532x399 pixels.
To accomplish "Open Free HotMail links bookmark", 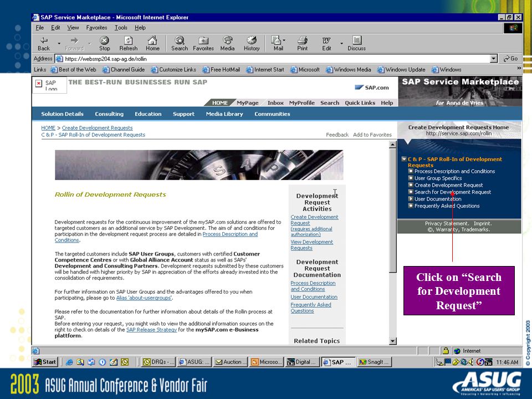I will 221,70.
